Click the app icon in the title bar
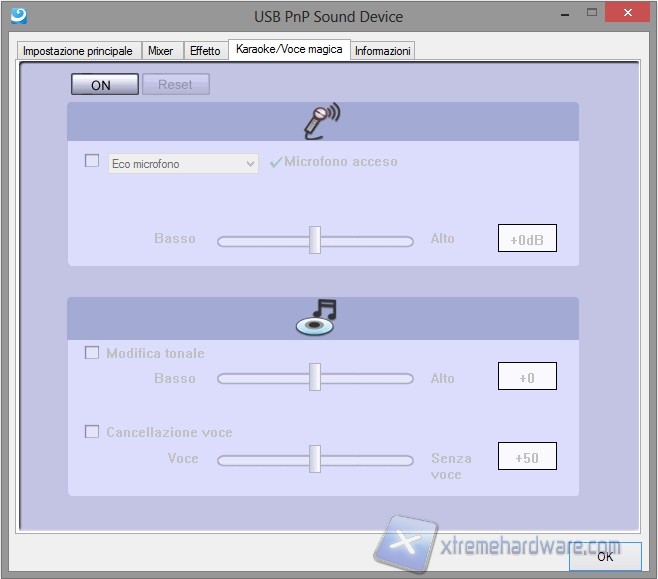Viewport: 658px width, 579px height. pos(18,15)
